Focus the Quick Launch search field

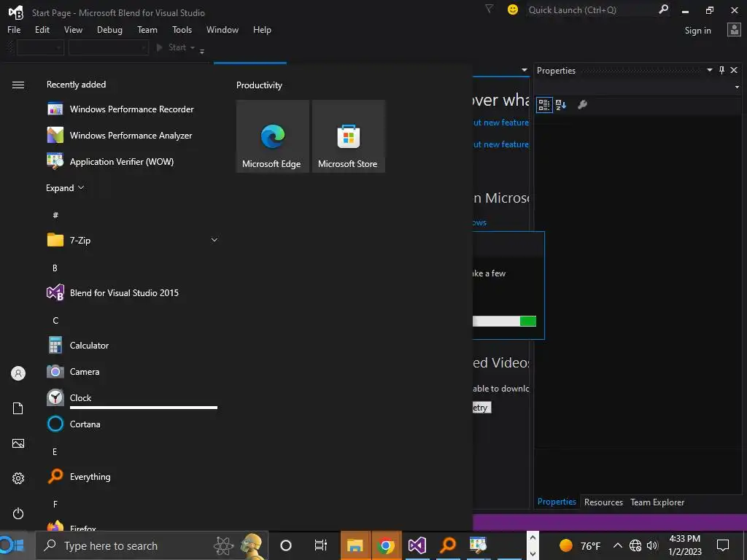click(x=591, y=9)
